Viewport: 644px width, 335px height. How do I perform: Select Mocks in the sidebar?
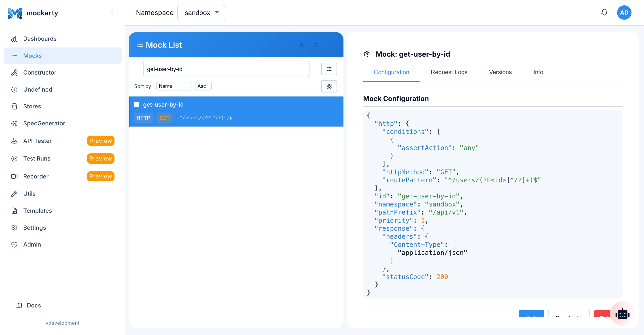pyautogui.click(x=63, y=56)
